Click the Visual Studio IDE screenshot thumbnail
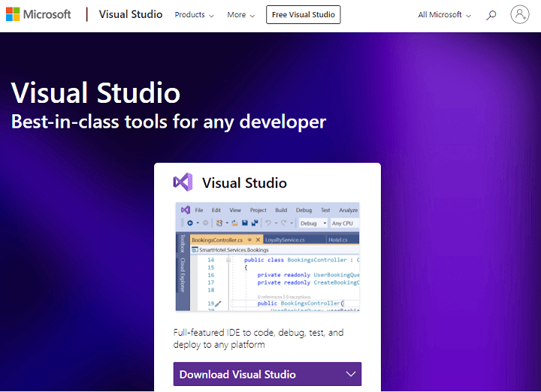Screen dimensions: 541x392 (x=267, y=257)
